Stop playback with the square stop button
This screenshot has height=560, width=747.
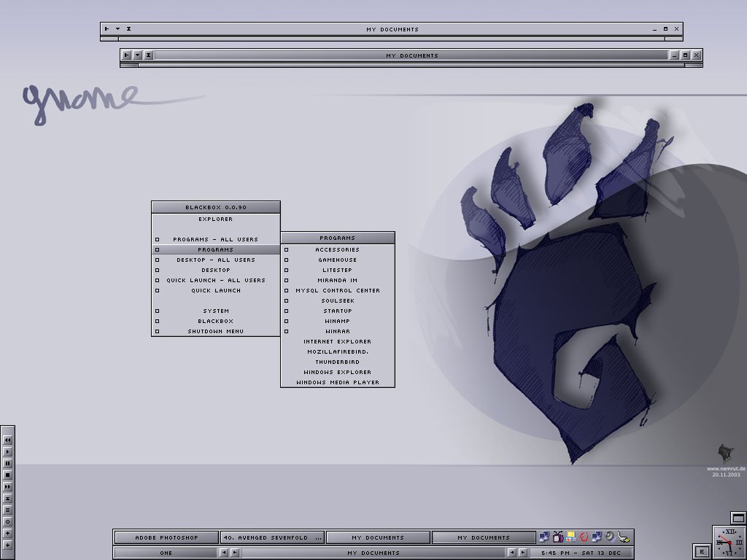[x=7, y=475]
